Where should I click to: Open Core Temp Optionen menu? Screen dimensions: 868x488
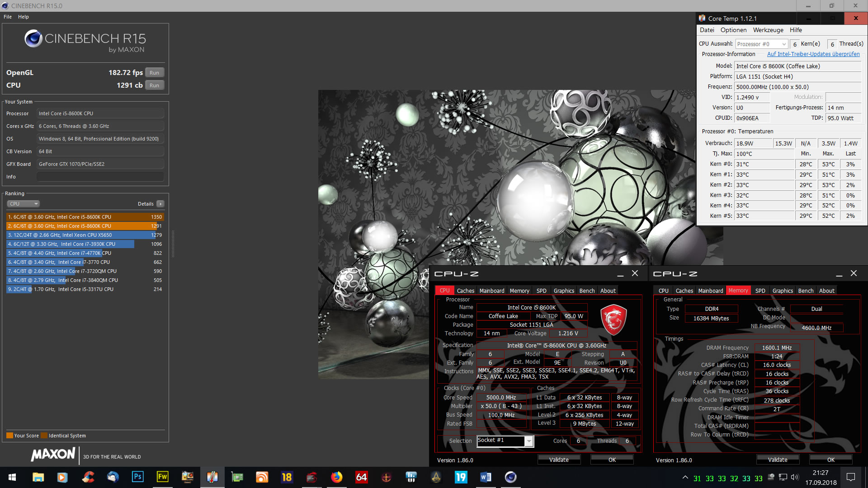[x=733, y=30]
